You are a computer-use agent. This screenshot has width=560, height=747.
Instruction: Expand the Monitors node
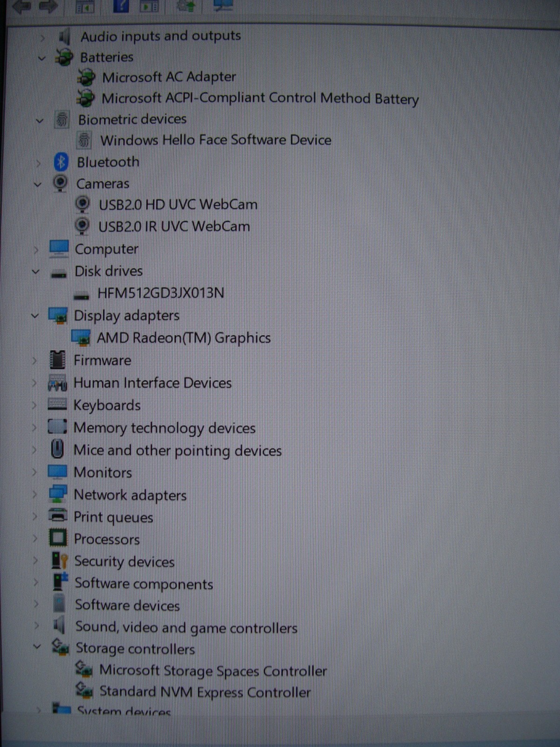pos(34,472)
